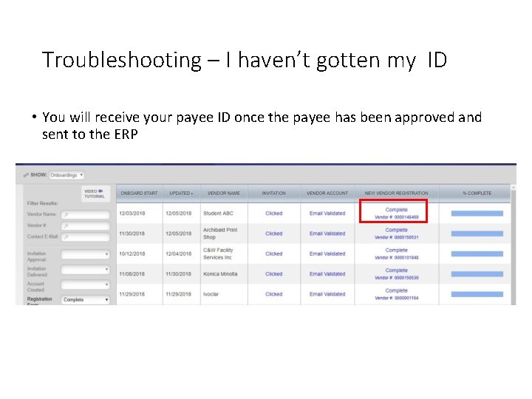Open Email Validated link for Archibald Print Shop
This screenshot has width=532, height=399.
click(327, 233)
